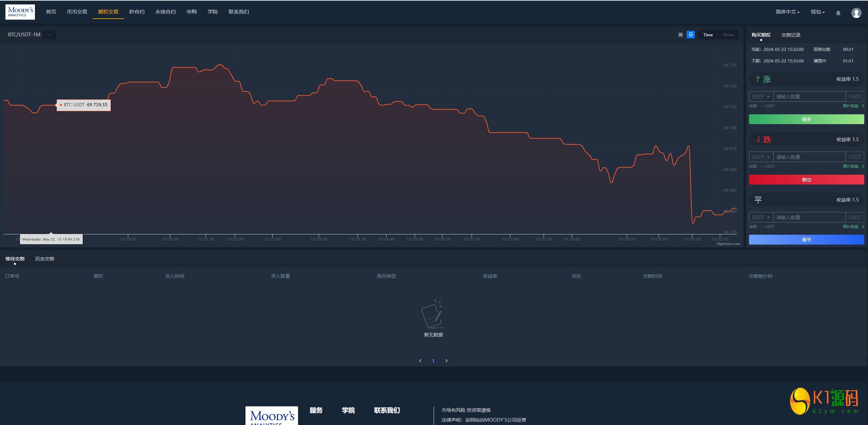Screen dimensions: 868x425
Task: Open the 历史交割 tab
Action: [44, 259]
